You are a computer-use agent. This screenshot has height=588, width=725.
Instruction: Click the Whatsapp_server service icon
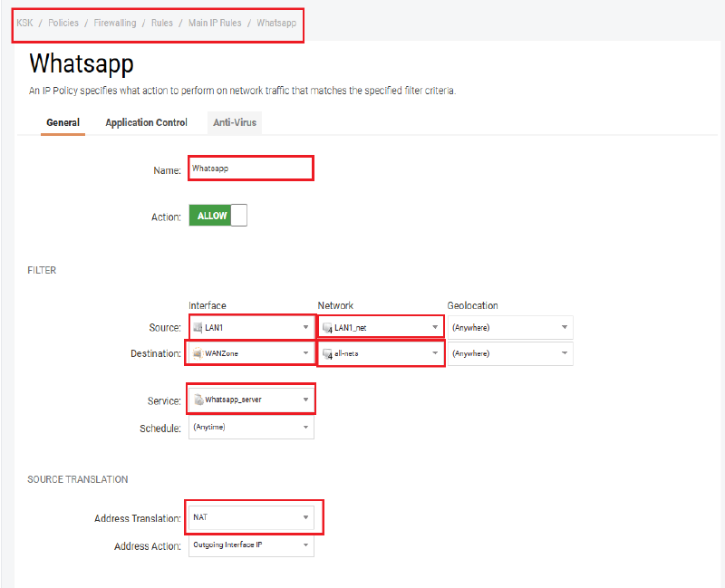(x=198, y=400)
